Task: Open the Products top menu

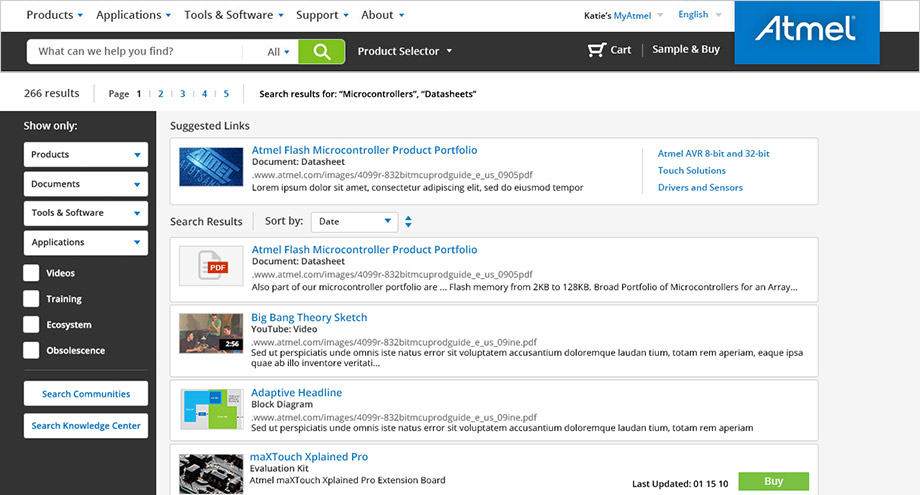Action: (55, 15)
